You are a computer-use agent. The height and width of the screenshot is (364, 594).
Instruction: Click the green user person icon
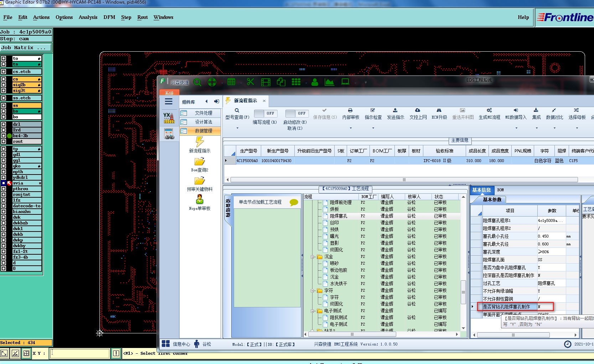(315, 82)
